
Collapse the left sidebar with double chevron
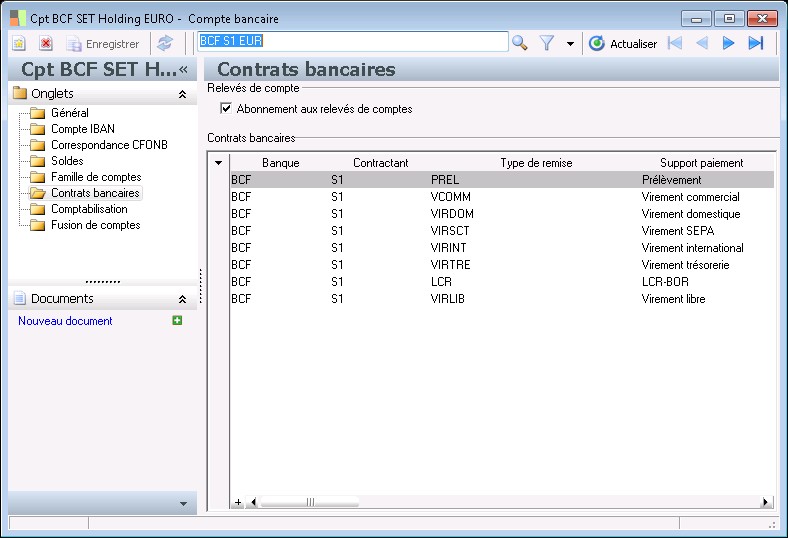pos(184,69)
